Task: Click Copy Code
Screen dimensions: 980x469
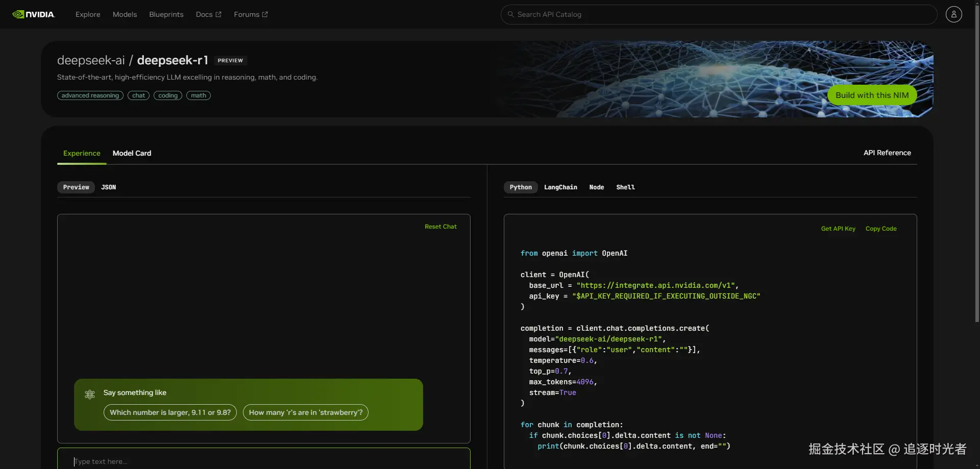Action: tap(881, 229)
